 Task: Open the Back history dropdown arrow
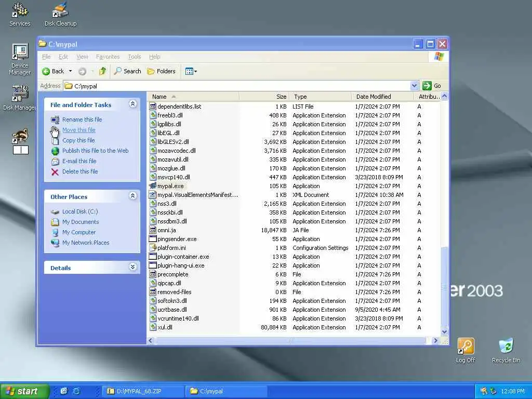tap(70, 71)
